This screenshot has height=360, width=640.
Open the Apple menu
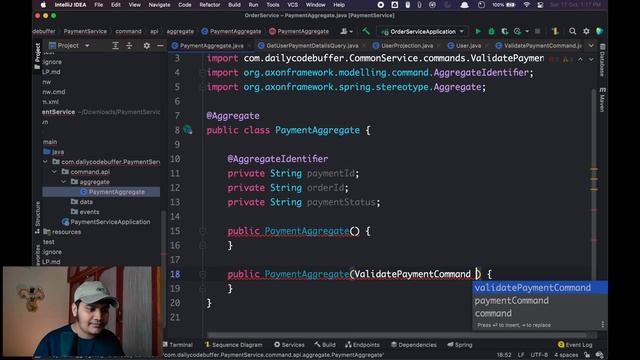tap(43, 5)
